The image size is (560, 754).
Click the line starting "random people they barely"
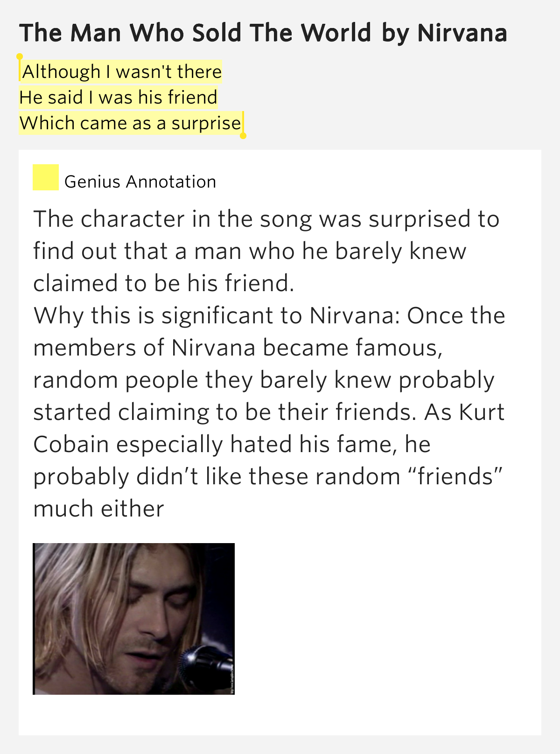264,380
